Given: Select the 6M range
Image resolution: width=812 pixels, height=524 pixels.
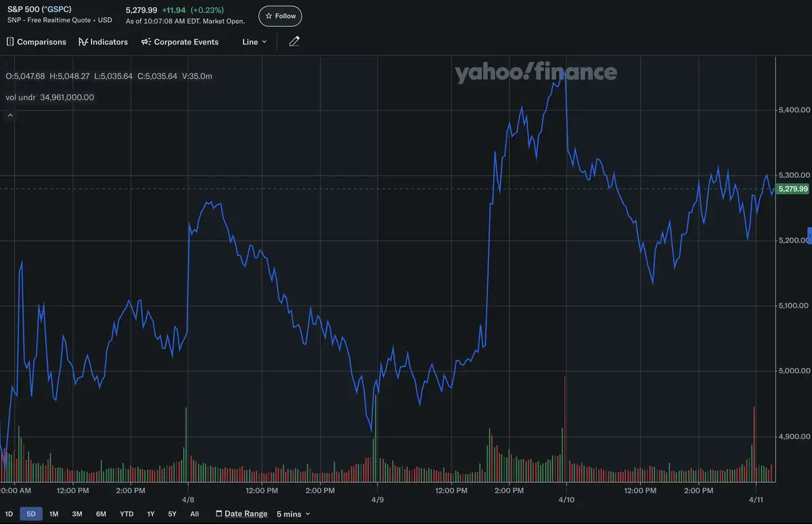Looking at the screenshot, I should (101, 514).
